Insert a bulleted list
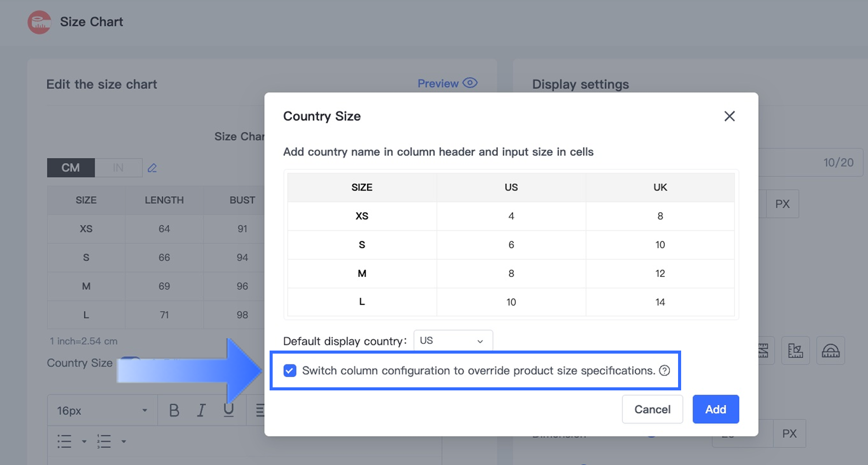Viewport: 868px width, 465px height. (65, 441)
